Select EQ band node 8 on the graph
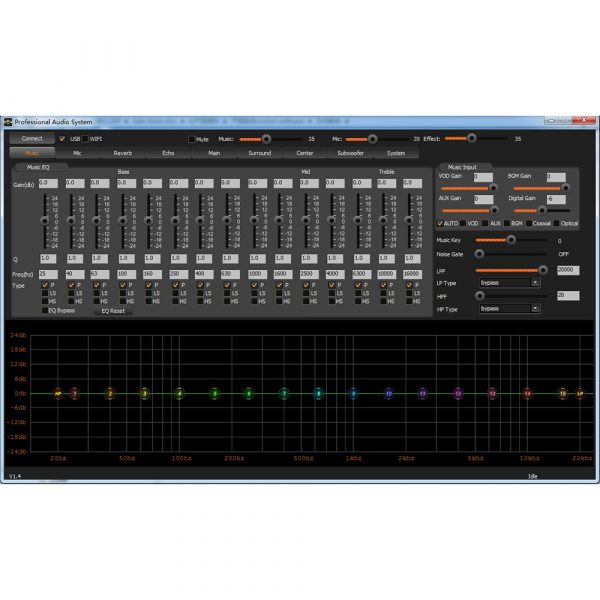600x600 pixels. coord(318,394)
